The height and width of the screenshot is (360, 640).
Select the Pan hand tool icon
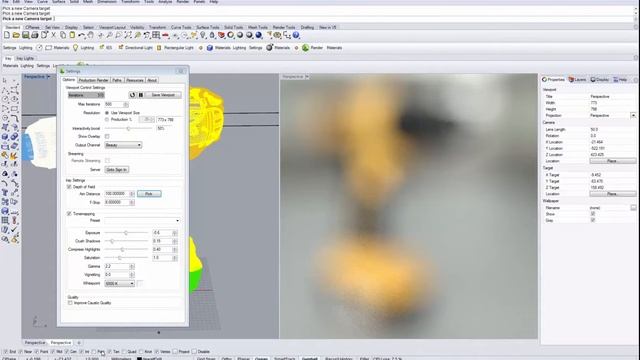(91, 36)
